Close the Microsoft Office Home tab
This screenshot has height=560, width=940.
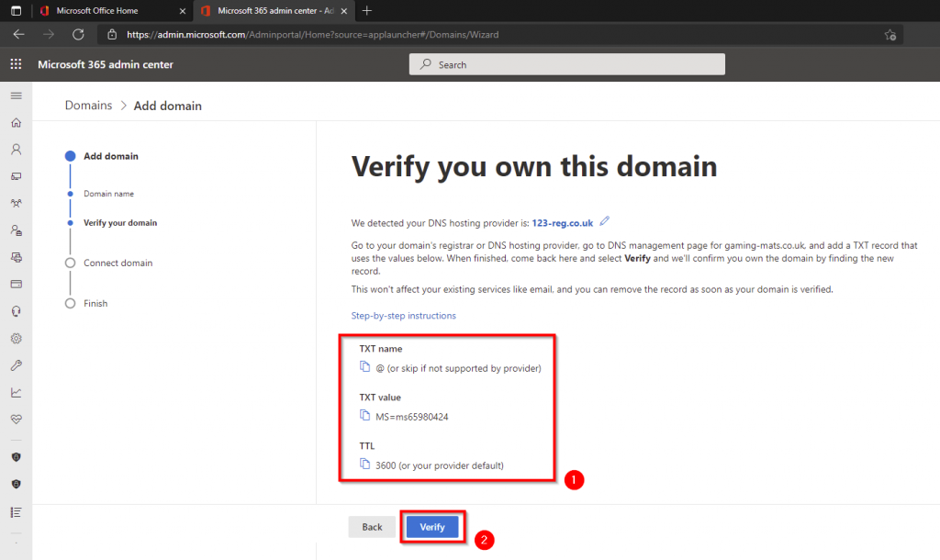pyautogui.click(x=183, y=11)
